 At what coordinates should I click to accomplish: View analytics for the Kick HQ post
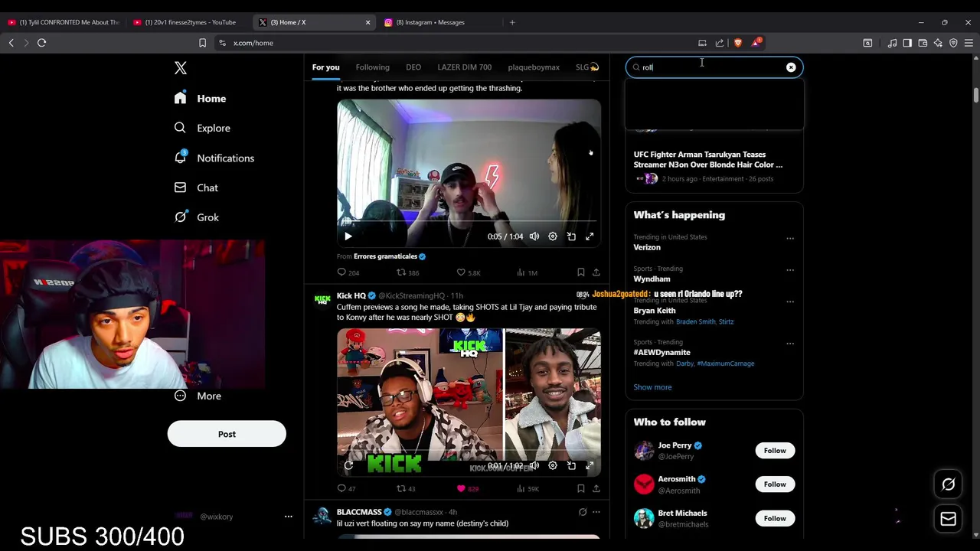(x=528, y=488)
